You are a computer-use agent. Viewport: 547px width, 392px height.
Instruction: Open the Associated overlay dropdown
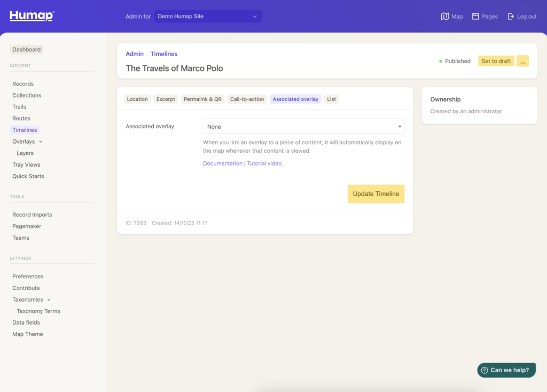coord(303,127)
